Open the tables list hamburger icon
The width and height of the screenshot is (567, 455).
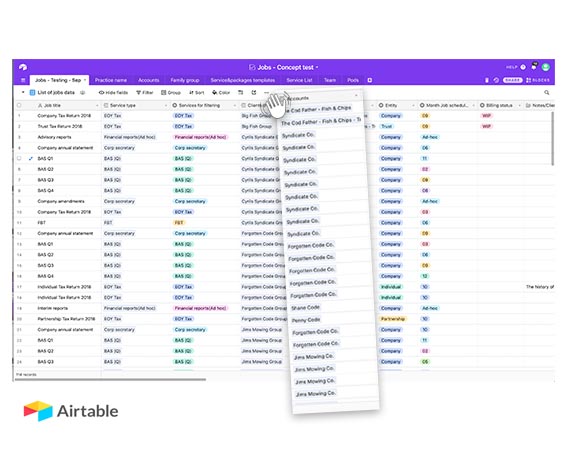[x=23, y=80]
